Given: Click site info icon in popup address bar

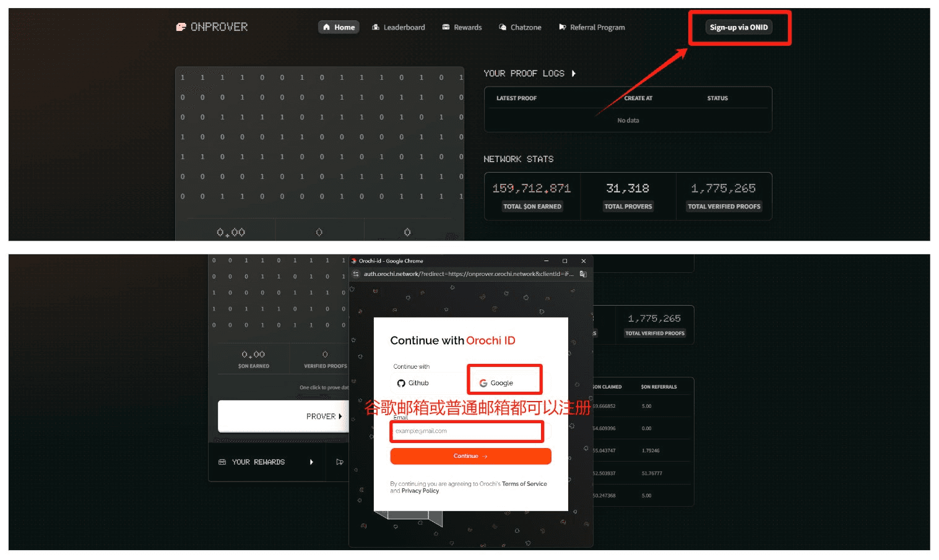Looking at the screenshot, I should (356, 274).
